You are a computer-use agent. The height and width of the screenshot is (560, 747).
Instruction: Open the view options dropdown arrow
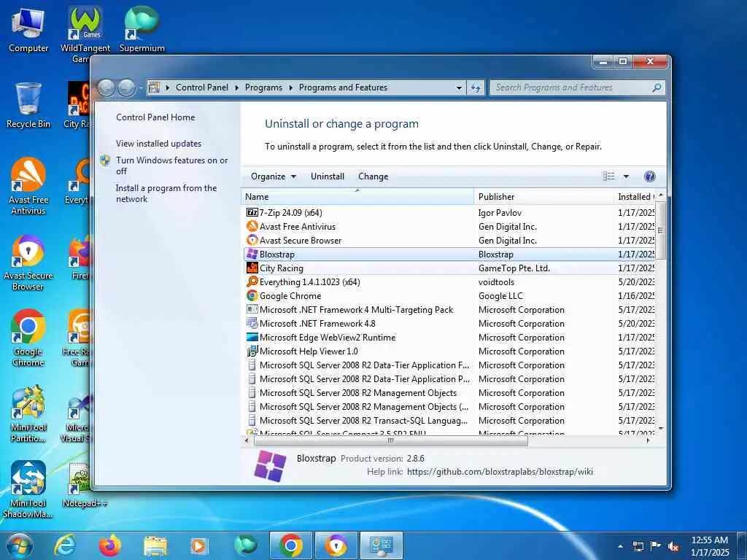[x=626, y=176]
